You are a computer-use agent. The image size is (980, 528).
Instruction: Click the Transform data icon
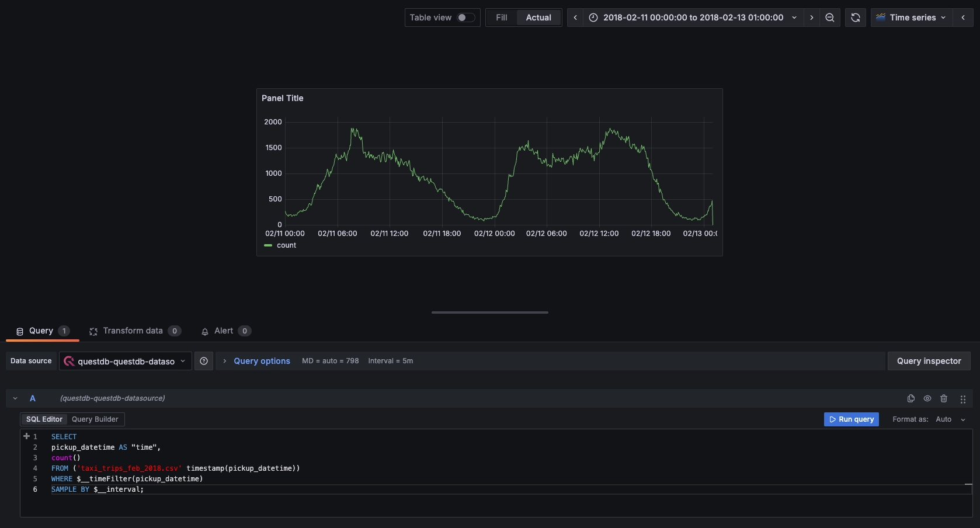tap(93, 331)
